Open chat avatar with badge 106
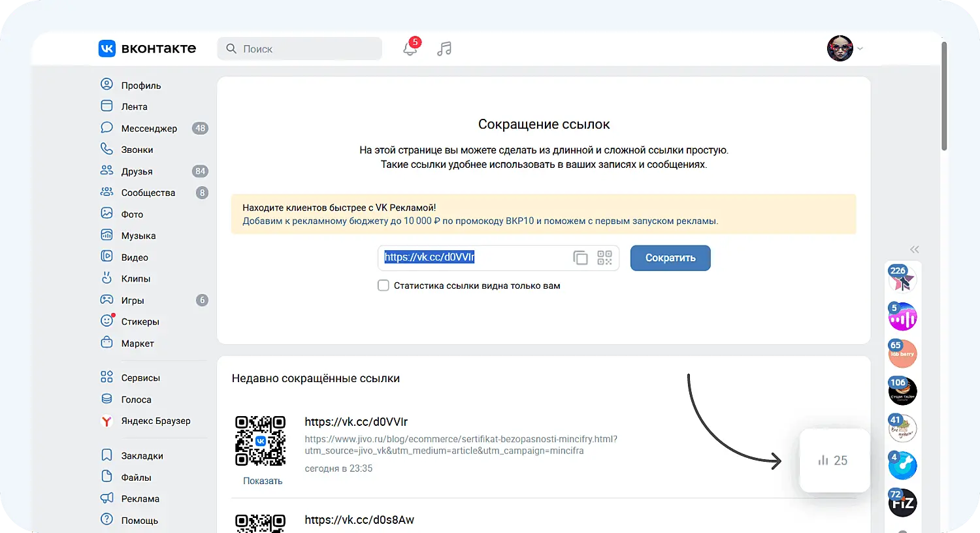The image size is (980, 533). (x=903, y=391)
